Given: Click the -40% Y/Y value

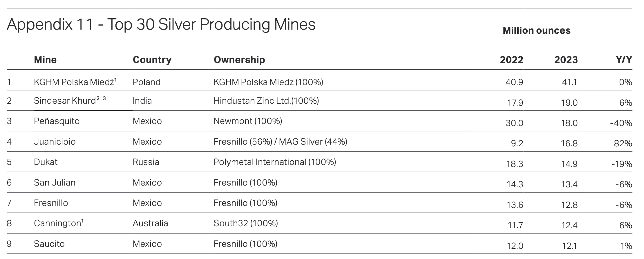Looking at the screenshot, I should pyautogui.click(x=621, y=123).
